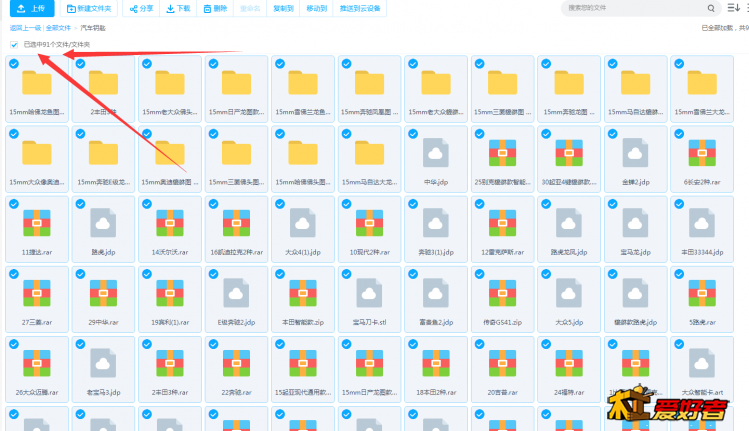749x431 pixels.
Task: Share the selected files via 分享
Action: 141,8
